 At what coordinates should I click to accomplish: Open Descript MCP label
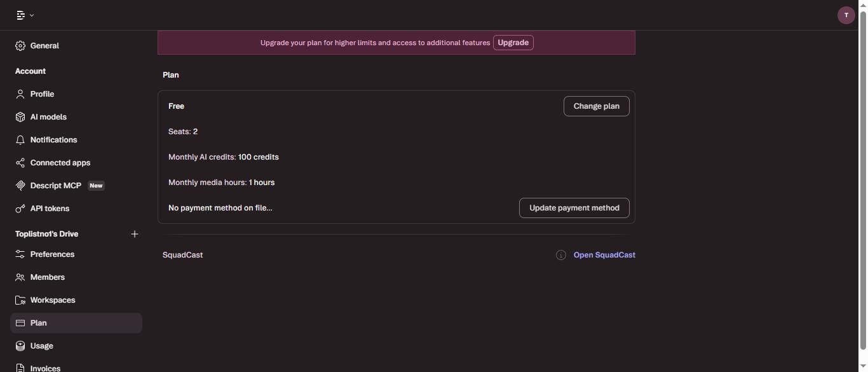[x=56, y=186]
